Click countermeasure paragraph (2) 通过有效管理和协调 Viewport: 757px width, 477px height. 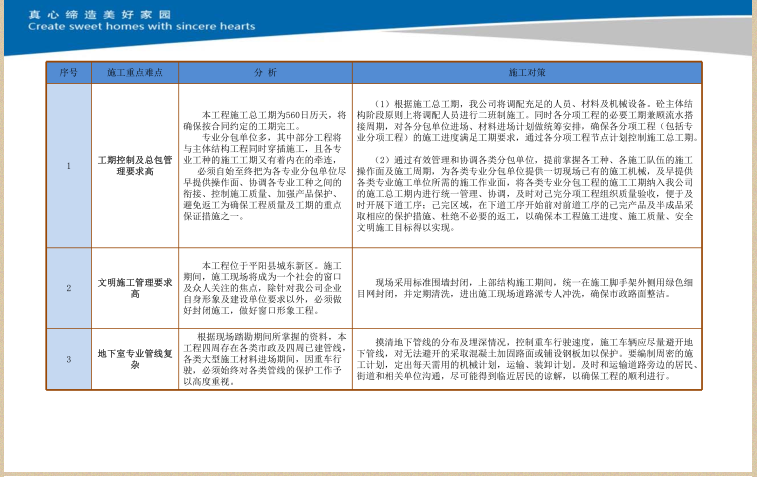click(x=527, y=193)
